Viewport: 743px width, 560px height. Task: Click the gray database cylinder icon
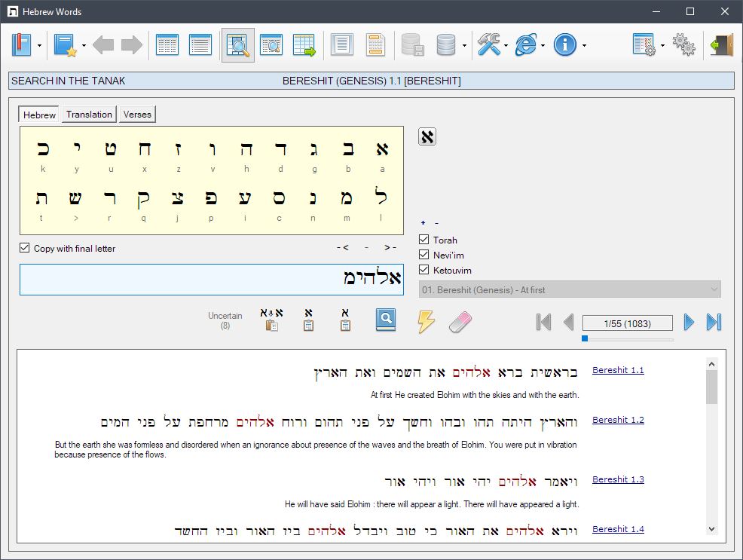[x=446, y=45]
